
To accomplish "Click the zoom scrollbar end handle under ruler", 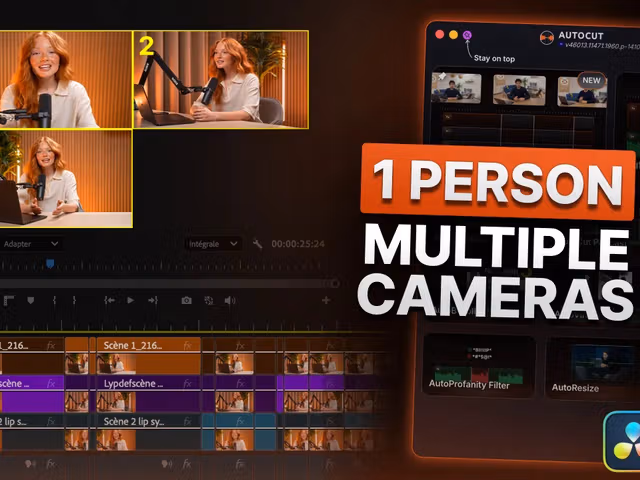I will [x=335, y=283].
